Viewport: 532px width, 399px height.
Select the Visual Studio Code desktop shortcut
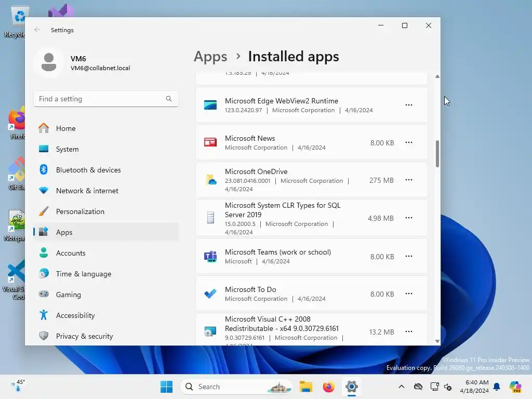coord(14,280)
